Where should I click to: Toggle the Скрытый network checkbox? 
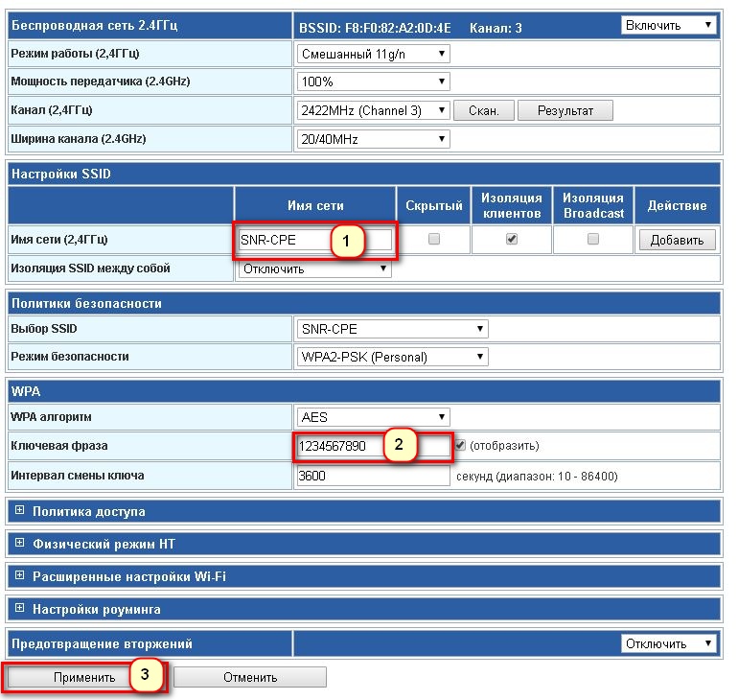(x=434, y=240)
